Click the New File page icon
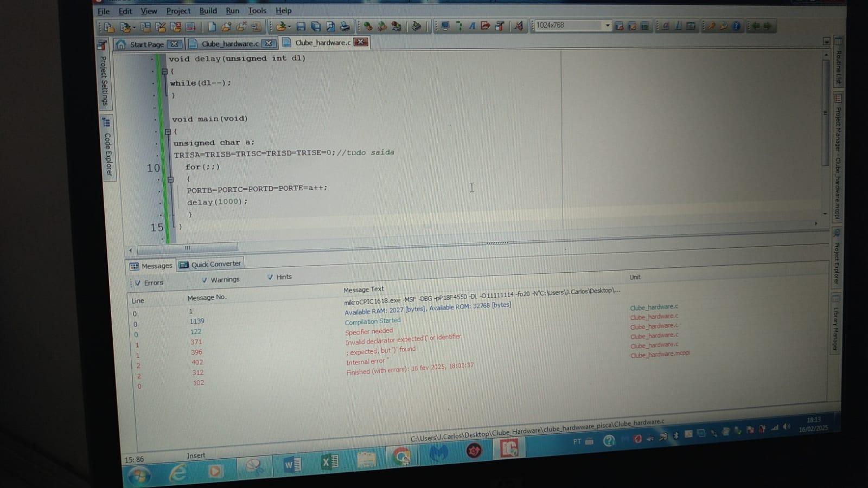 point(212,26)
